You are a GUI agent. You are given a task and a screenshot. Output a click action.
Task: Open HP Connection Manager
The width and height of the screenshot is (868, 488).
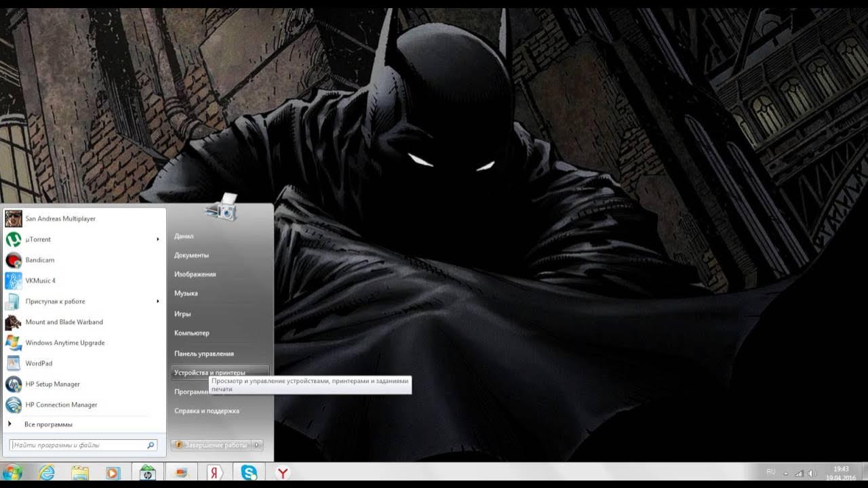click(84, 405)
